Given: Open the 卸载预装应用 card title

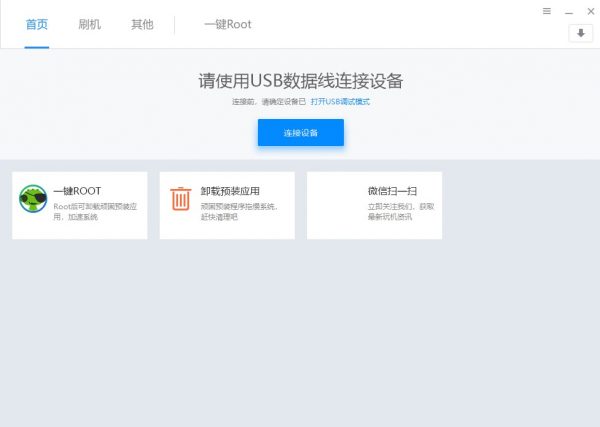Looking at the screenshot, I should click(230, 191).
